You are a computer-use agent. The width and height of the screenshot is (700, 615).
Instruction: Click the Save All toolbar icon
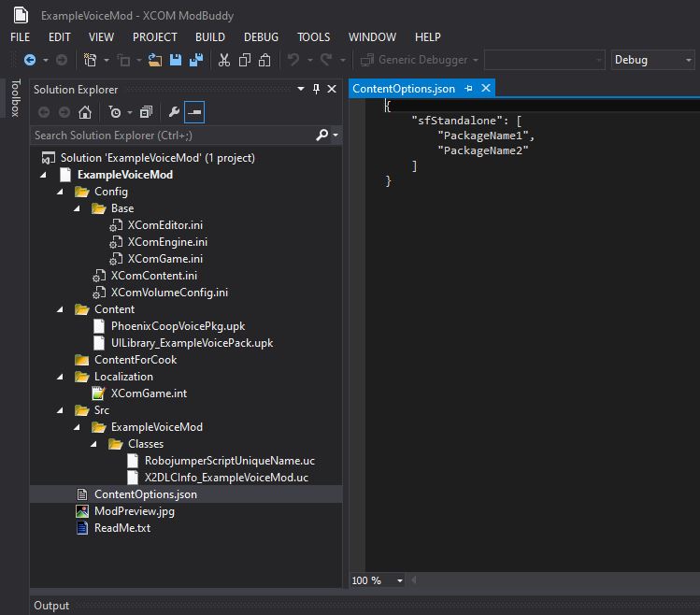[196, 60]
